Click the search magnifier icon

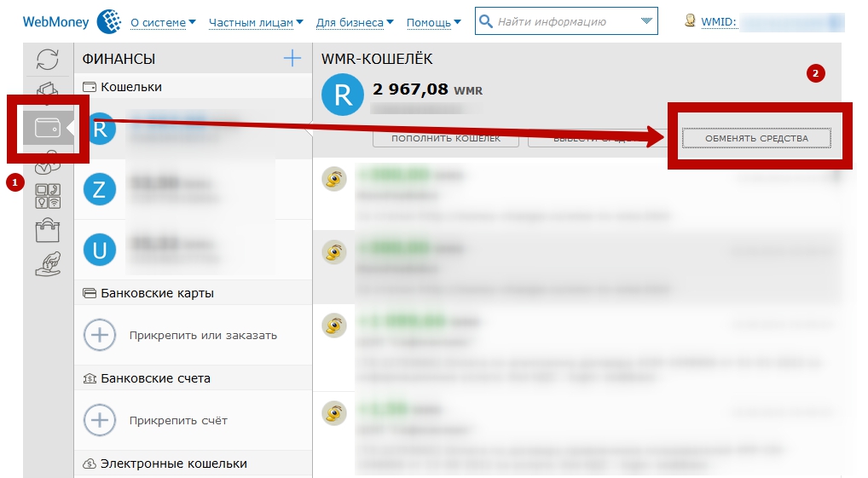pyautogui.click(x=485, y=21)
